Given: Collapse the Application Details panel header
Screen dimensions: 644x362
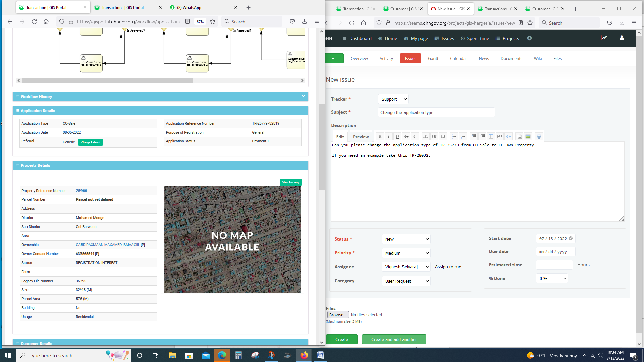Looking at the screenshot, I should [x=160, y=111].
